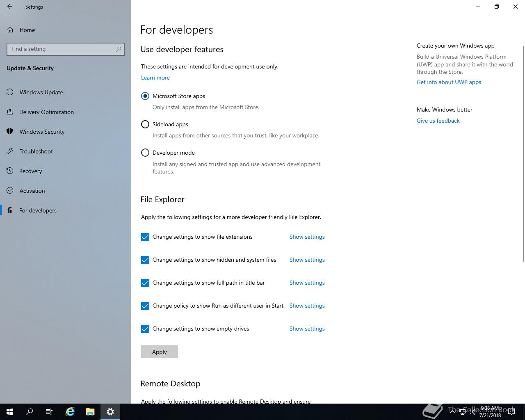Uncheck show file extensions checkbox
The width and height of the screenshot is (525, 420).
[x=145, y=237]
